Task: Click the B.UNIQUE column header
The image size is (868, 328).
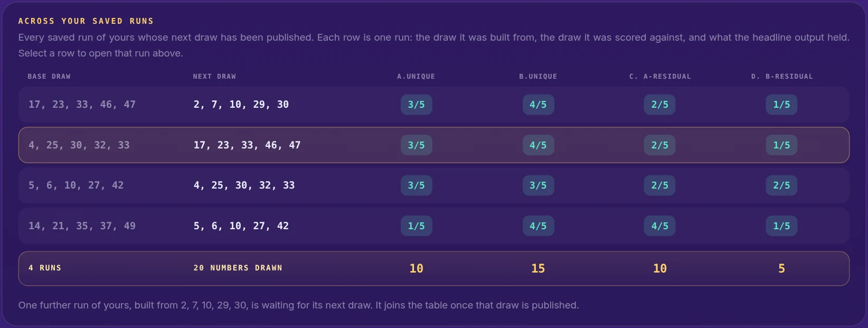Action: point(538,77)
